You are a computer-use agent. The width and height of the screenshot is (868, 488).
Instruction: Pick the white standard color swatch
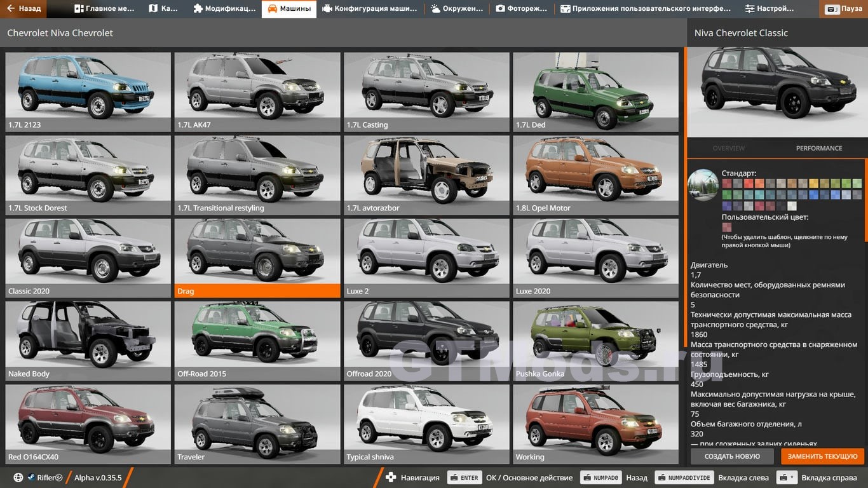tap(792, 206)
